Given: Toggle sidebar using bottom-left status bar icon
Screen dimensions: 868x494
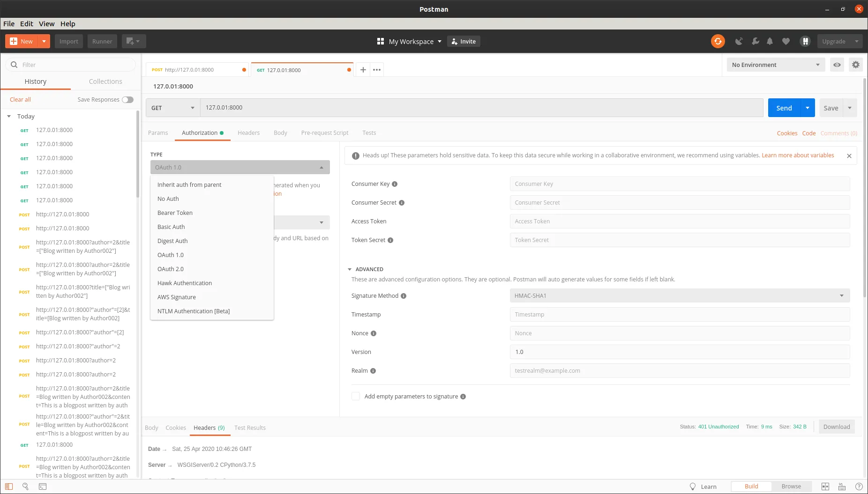Looking at the screenshot, I should [x=9, y=487].
